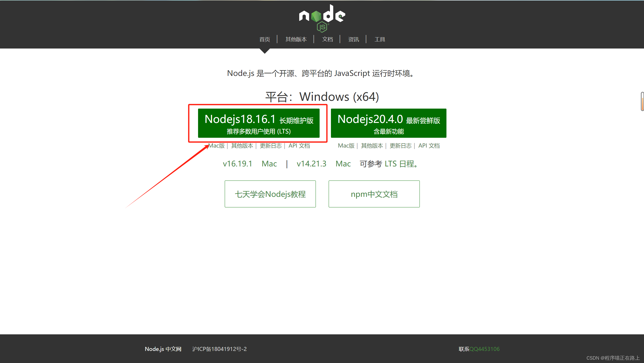Open npm中文文档 button
The width and height of the screenshot is (644, 363).
point(374,194)
